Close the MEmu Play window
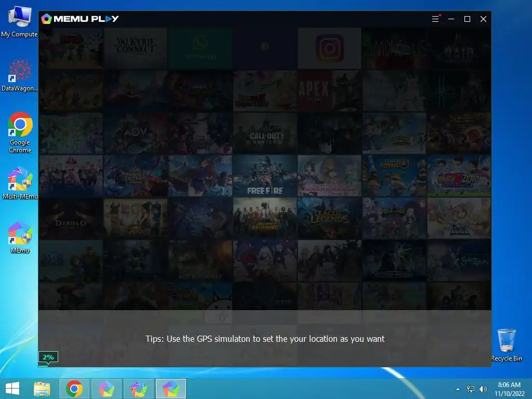 [x=484, y=19]
